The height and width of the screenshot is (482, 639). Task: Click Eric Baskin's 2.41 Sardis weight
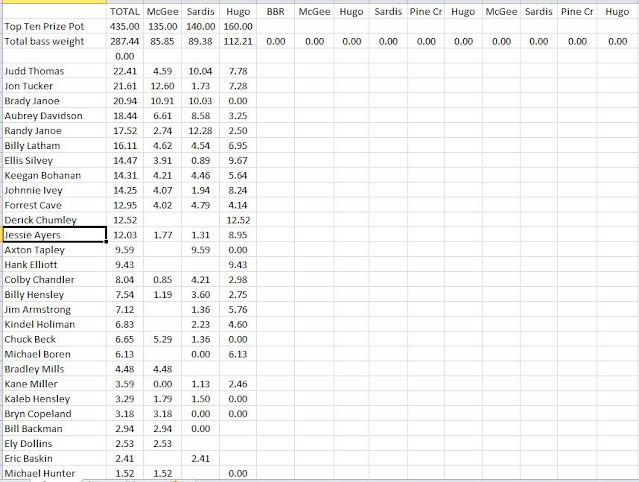[x=201, y=458]
